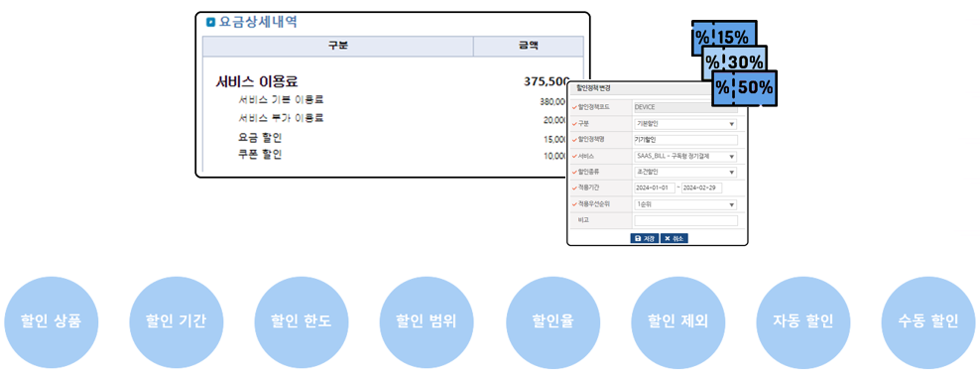This screenshot has width=980, height=377.
Task: Open the 적용우선순위 dropdown showing 1순위
Action: 685,204
